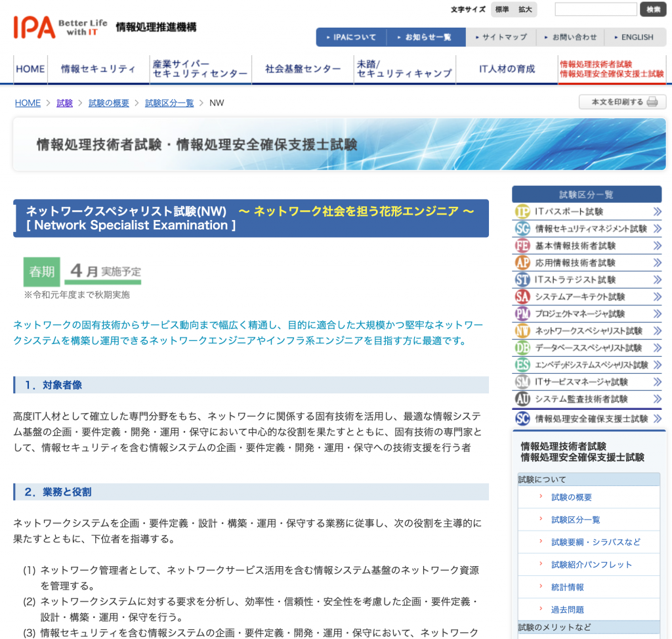Open the 試験区分一覧 sidebar menu link

coord(576,519)
